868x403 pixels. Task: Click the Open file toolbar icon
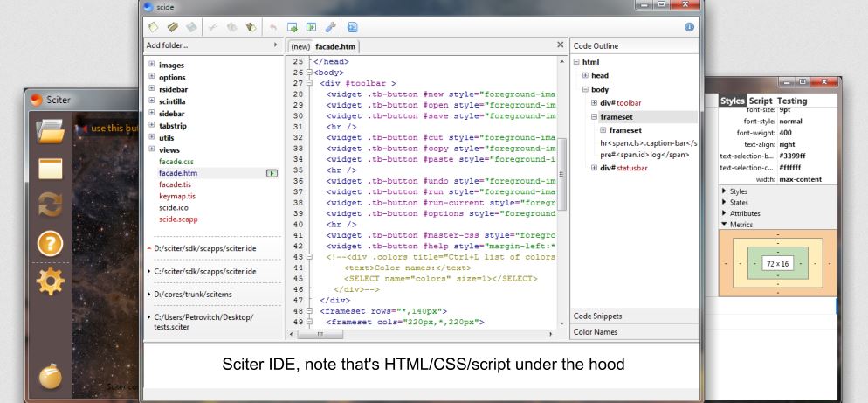point(173,26)
